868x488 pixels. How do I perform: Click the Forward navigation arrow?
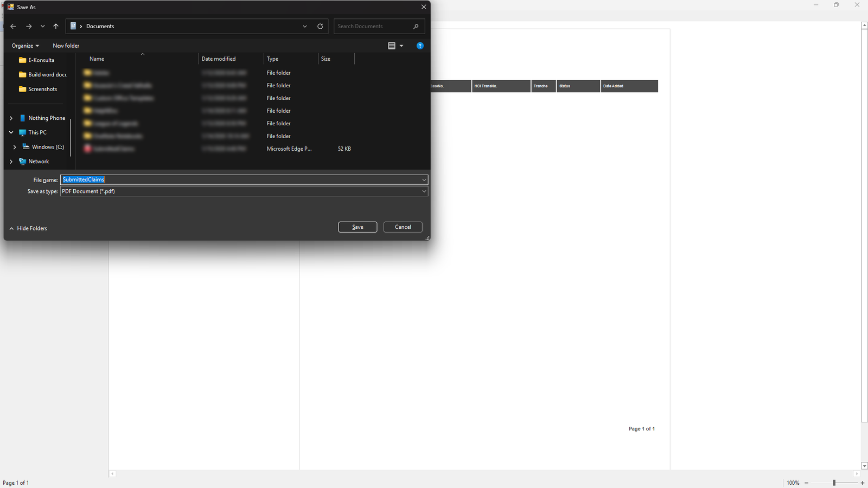pos(29,26)
